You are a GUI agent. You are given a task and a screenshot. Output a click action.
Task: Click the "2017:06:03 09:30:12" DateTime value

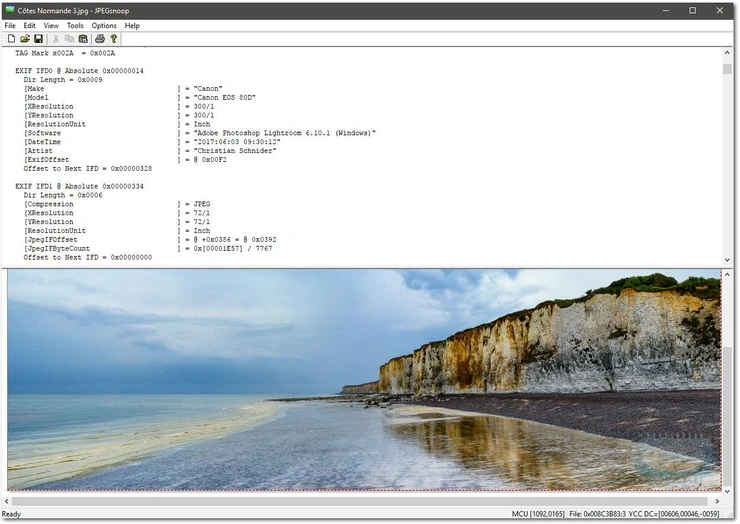tap(237, 142)
